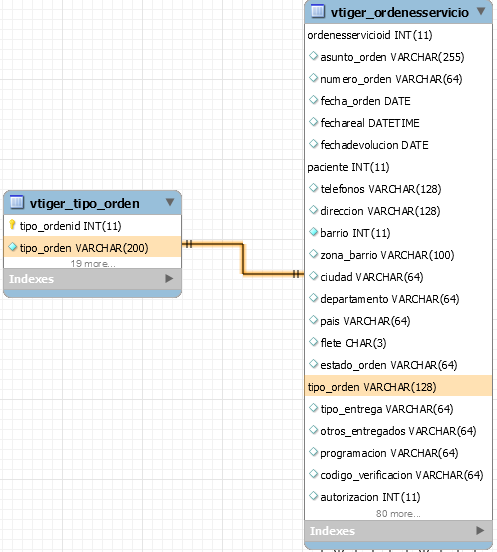Select the orange relationship line between tables
Image resolution: width=497 pixels, height=552 pixels.
[x=243, y=258]
